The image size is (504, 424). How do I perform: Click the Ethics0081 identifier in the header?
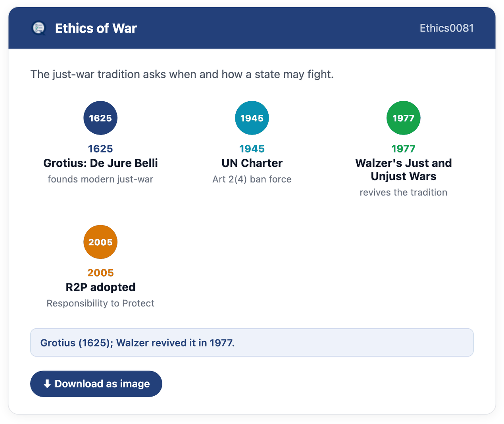447,28
